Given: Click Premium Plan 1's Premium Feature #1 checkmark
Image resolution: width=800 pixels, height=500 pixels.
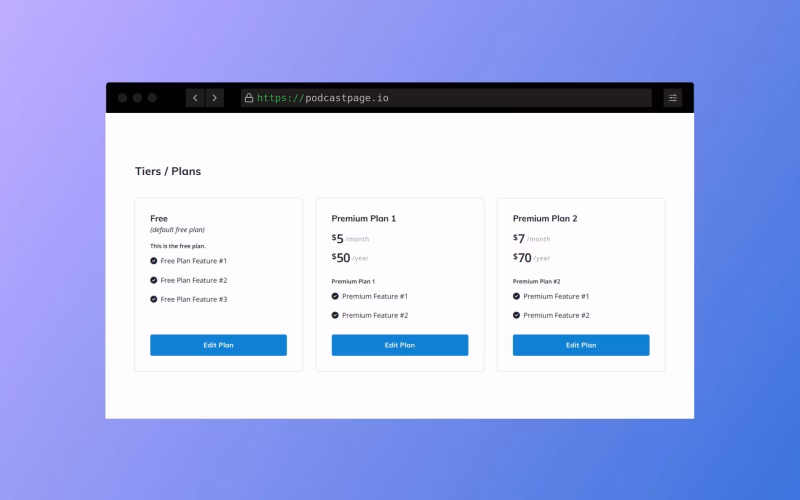Looking at the screenshot, I should pos(335,296).
